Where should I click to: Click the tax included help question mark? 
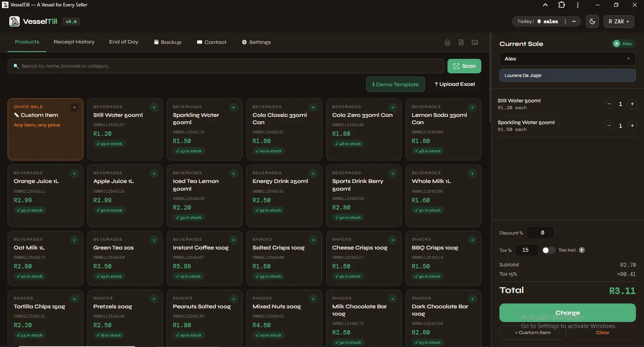pyautogui.click(x=582, y=250)
